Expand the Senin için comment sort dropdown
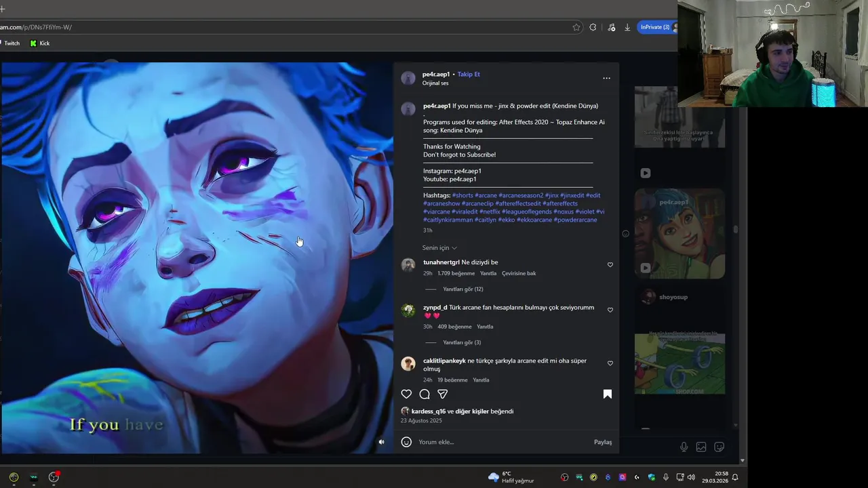The width and height of the screenshot is (868, 488). (439, 248)
